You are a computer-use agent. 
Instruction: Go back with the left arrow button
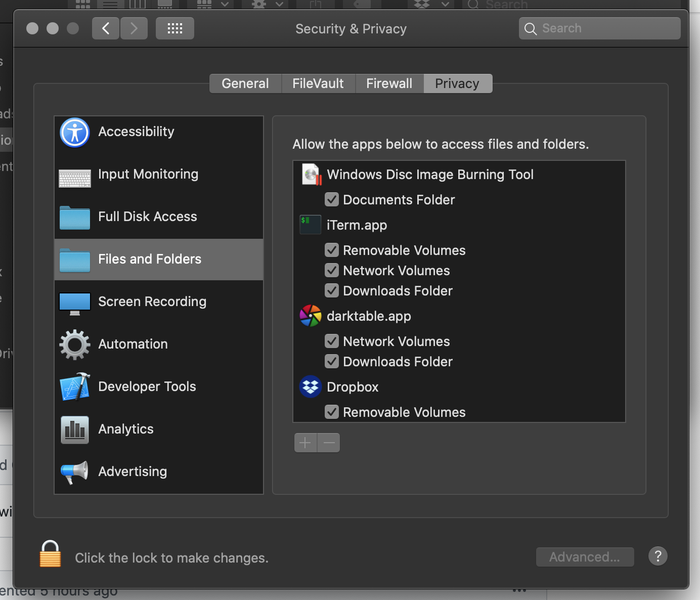click(106, 28)
